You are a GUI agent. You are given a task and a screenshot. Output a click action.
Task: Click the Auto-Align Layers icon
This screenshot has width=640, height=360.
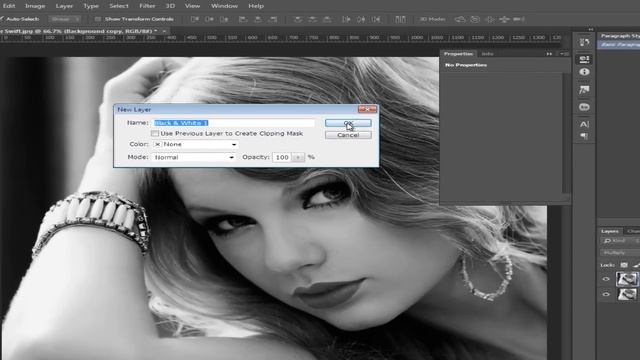(x=400, y=19)
